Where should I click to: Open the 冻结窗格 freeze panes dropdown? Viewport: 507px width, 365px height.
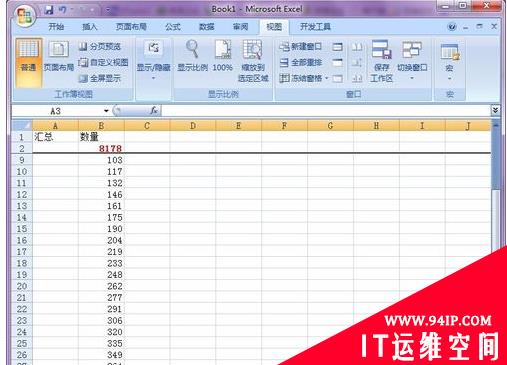pyautogui.click(x=304, y=78)
